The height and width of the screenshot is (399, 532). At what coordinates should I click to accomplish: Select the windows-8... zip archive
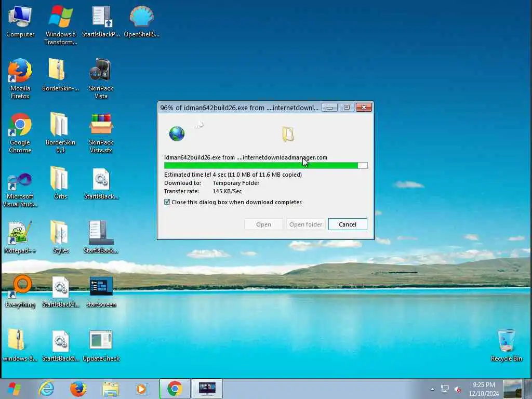point(20,345)
